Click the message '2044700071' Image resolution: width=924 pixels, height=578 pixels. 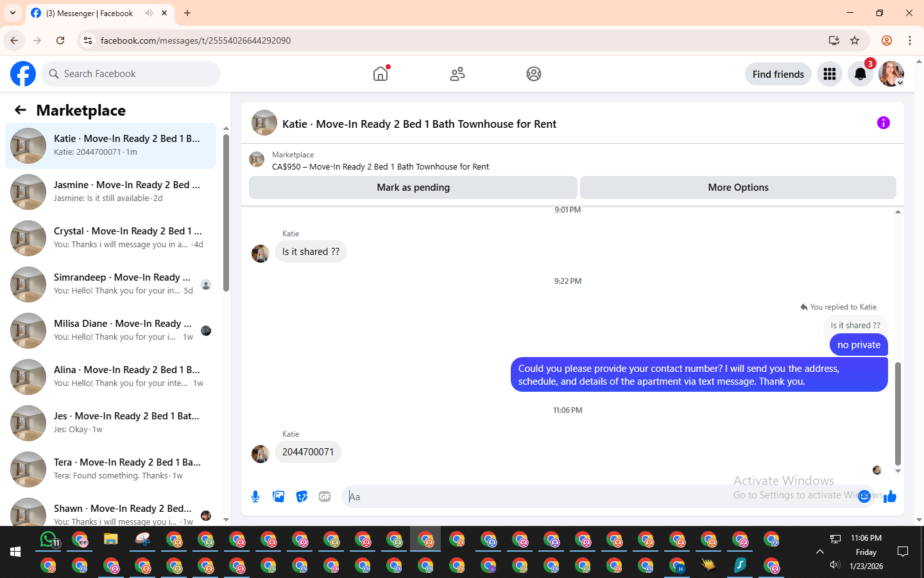pyautogui.click(x=308, y=452)
